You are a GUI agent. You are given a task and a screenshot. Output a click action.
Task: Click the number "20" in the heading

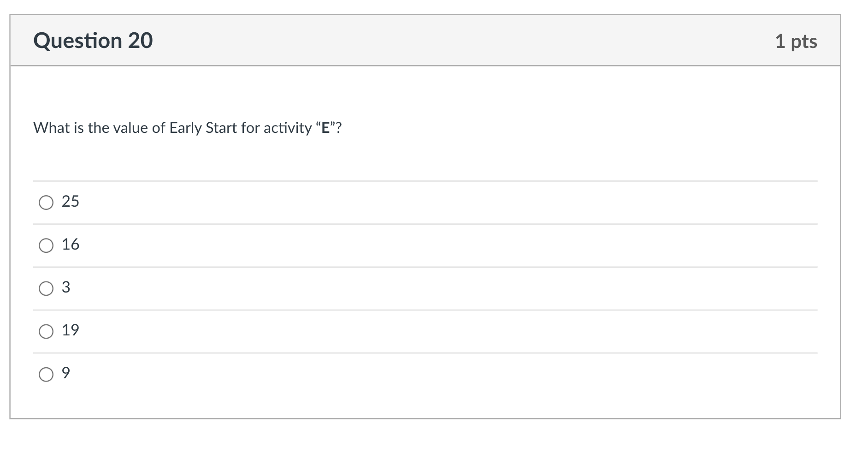tap(141, 41)
